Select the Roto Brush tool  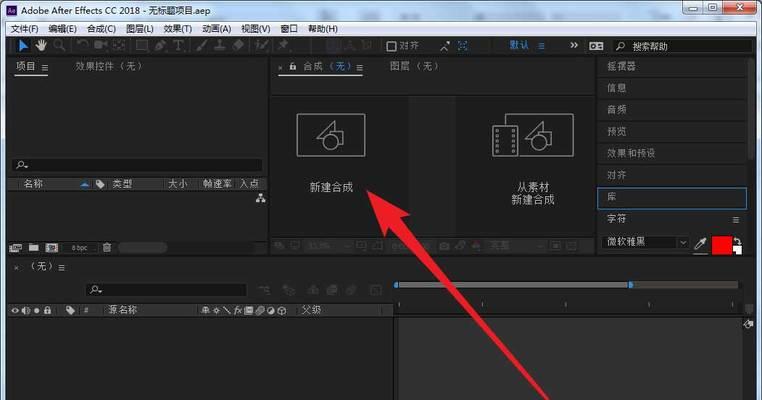click(x=262, y=46)
